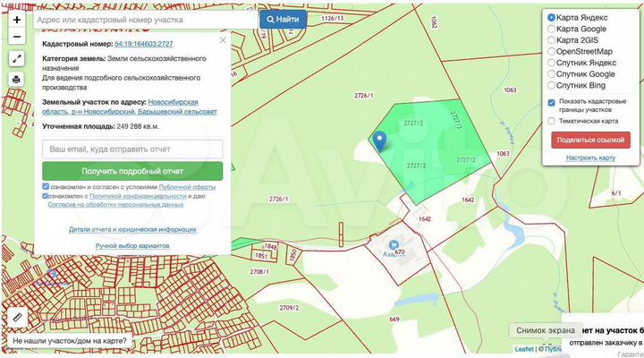644x358 pixels.
Task: Choose OpenStreetMap base layer
Action: [x=551, y=52]
